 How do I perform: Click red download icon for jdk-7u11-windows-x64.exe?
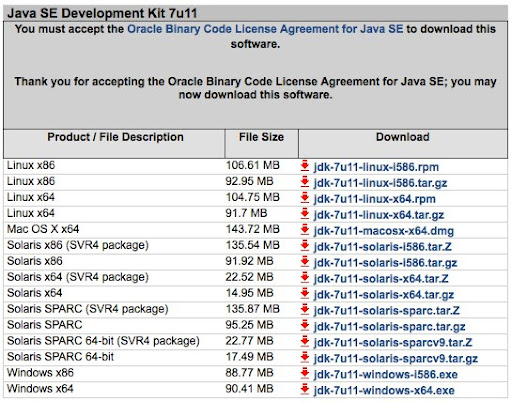305,389
